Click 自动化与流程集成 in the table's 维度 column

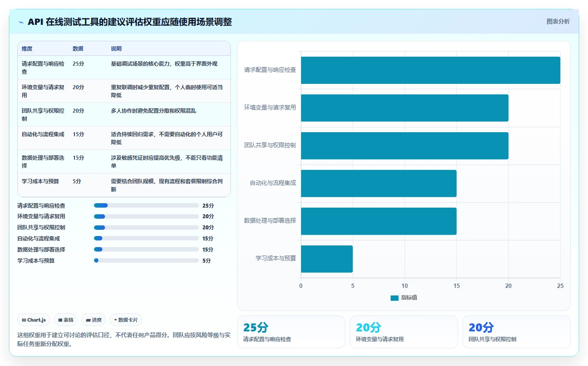coord(43,134)
